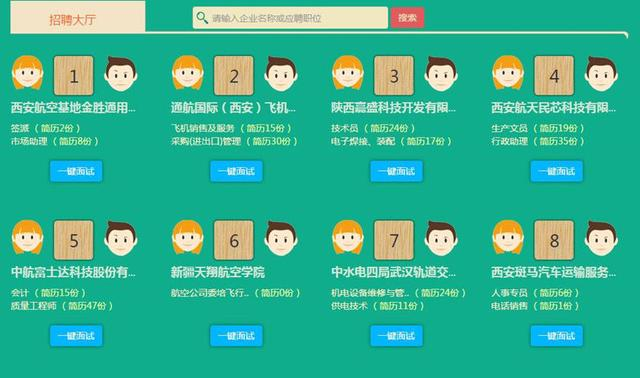Click 一键面试 under booth 2
Image resolution: width=640 pixels, height=378 pixels.
[x=236, y=171]
